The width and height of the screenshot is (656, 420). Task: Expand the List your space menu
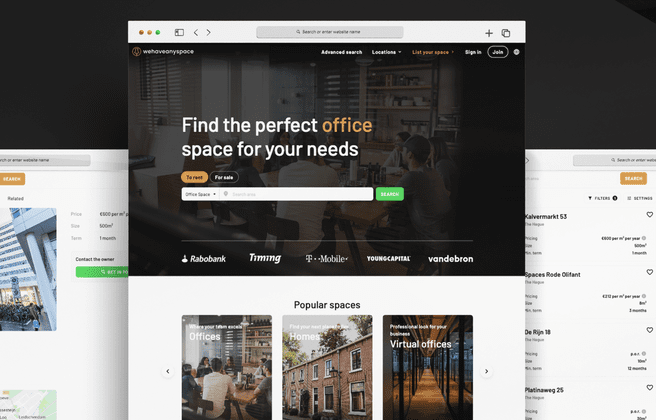pyautogui.click(x=433, y=52)
